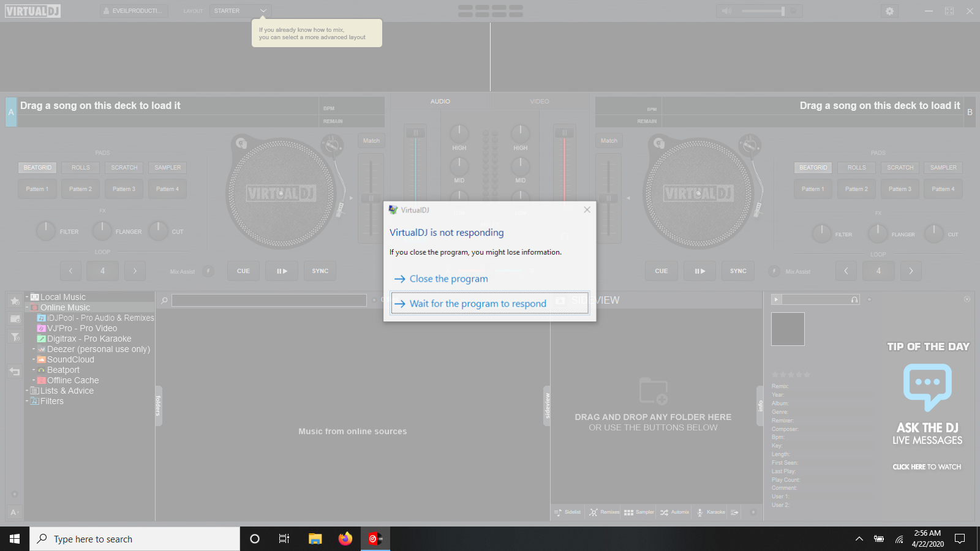This screenshot has width=980, height=551.
Task: Expand the Lists & Advice node
Action: click(27, 391)
